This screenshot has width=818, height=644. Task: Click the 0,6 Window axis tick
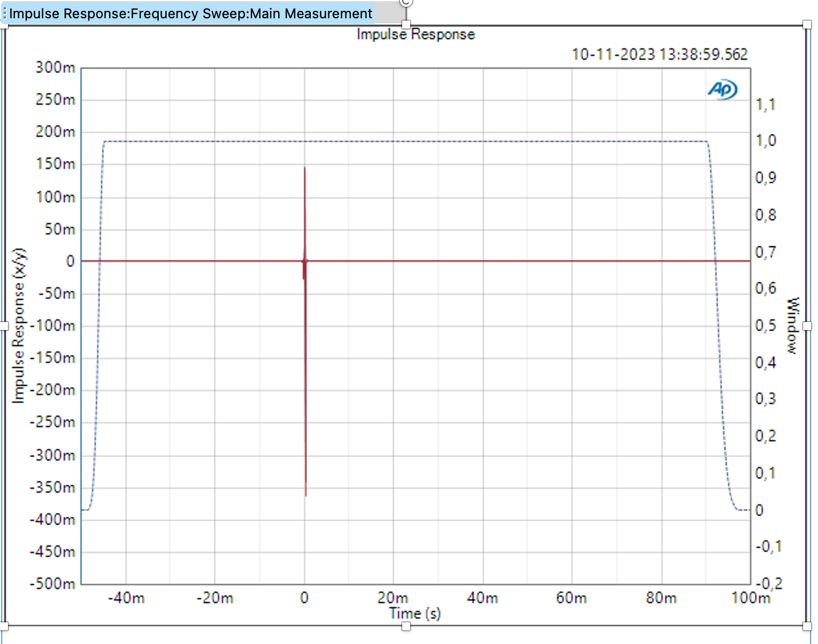[765, 288]
